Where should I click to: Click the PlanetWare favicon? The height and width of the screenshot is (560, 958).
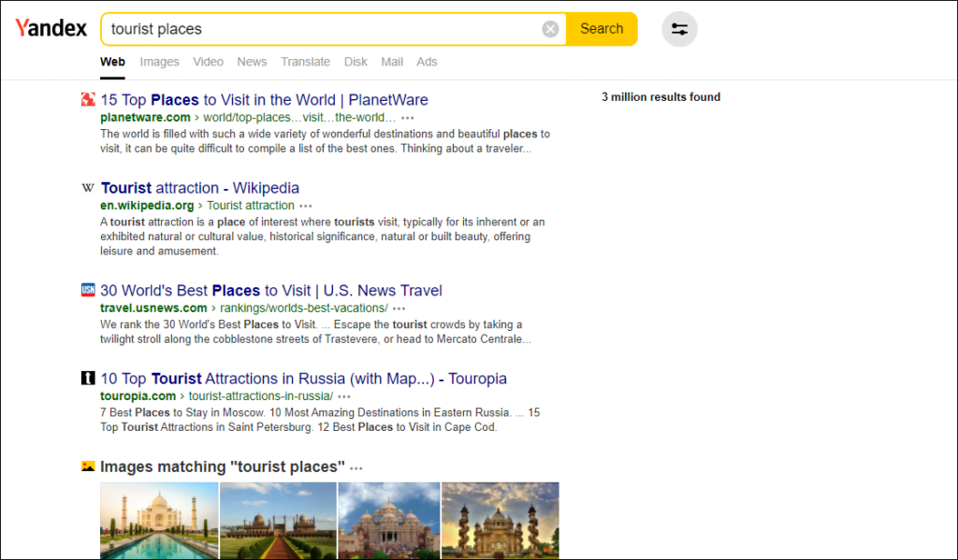[88, 99]
